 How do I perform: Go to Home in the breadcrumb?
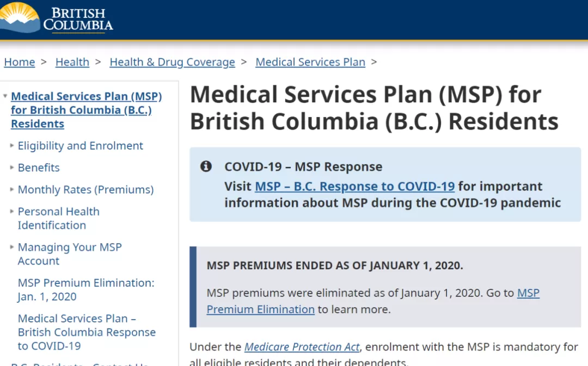(20, 62)
